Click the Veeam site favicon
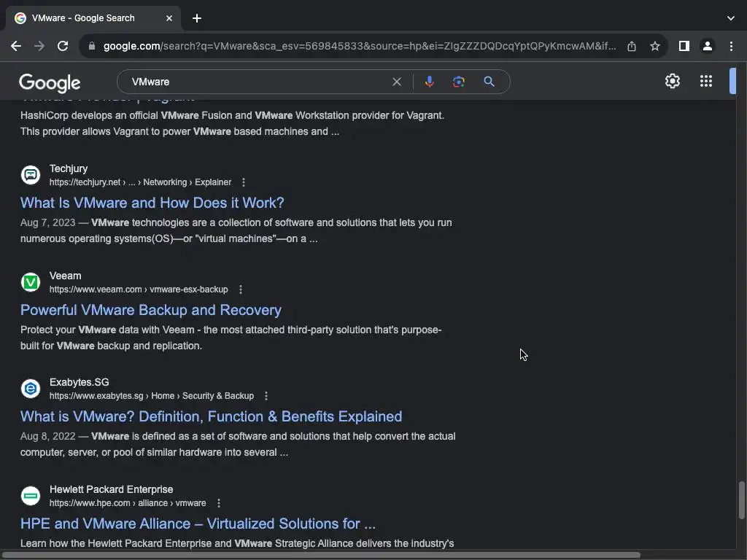This screenshot has width=747, height=560. tap(31, 282)
